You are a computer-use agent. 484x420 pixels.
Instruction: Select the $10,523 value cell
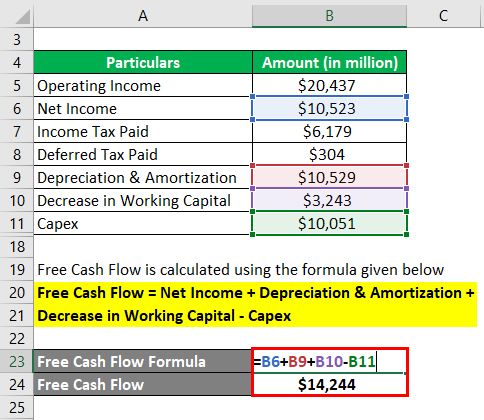pos(329,108)
